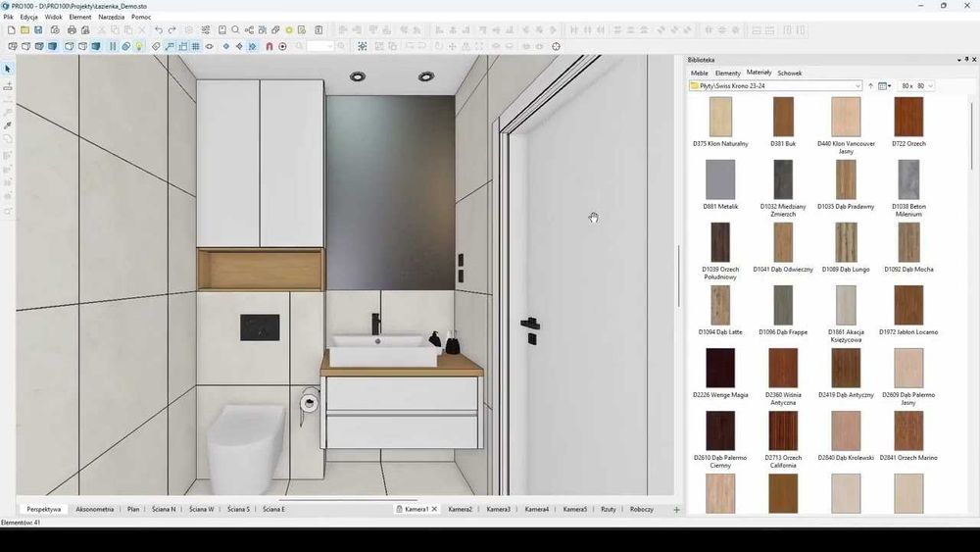Close the Kamera1 tab

(x=434, y=509)
